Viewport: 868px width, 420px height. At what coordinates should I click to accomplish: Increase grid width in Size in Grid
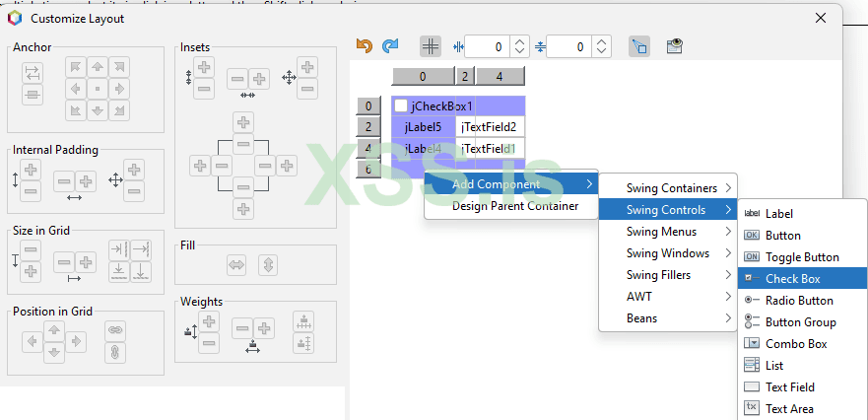point(86,262)
